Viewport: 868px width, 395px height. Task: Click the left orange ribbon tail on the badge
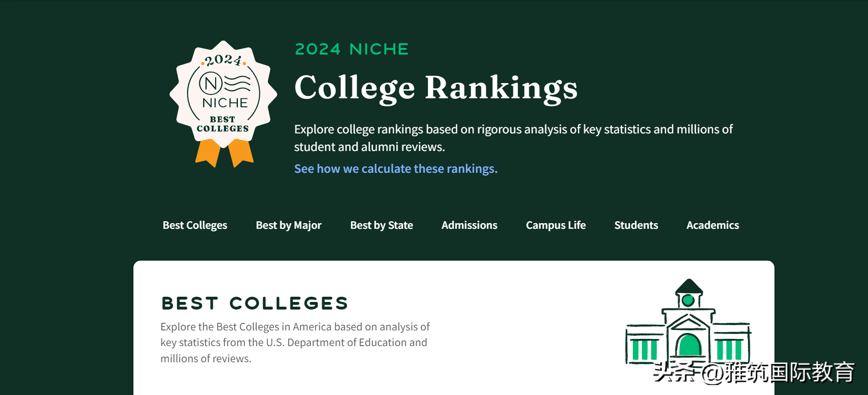click(208, 153)
